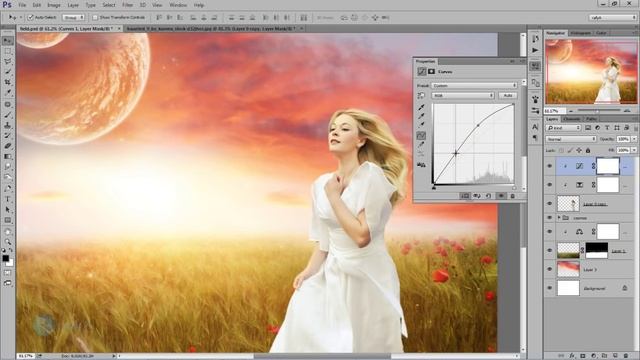Click the clip to layer icon in Properties
Image resolution: width=640 pixels, height=360 pixels.
[464, 196]
